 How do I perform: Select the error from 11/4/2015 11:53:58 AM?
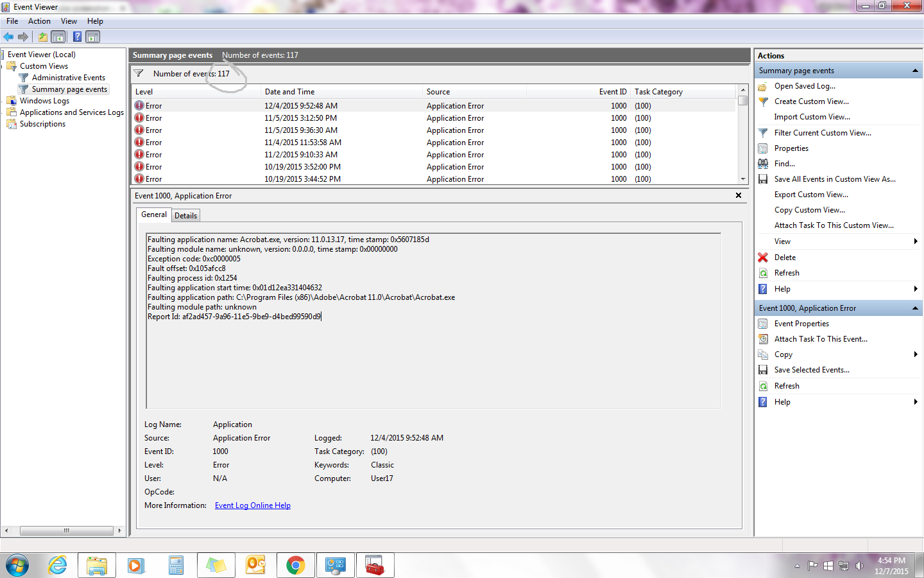pyautogui.click(x=434, y=143)
